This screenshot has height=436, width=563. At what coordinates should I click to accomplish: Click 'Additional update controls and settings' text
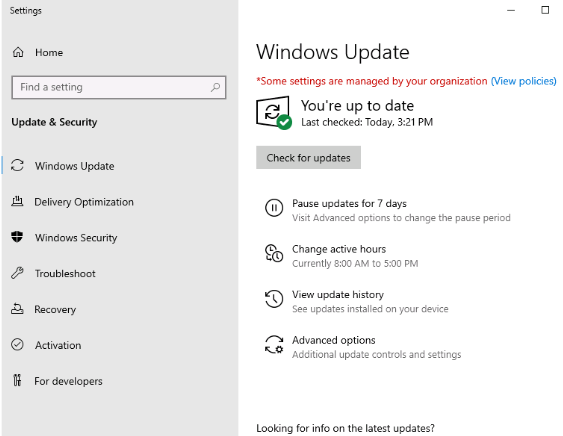point(376,354)
